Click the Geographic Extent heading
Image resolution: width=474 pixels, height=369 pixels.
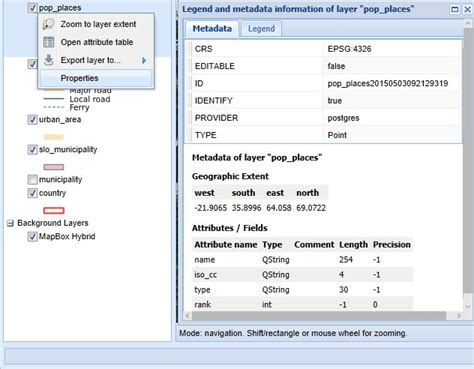230,176
